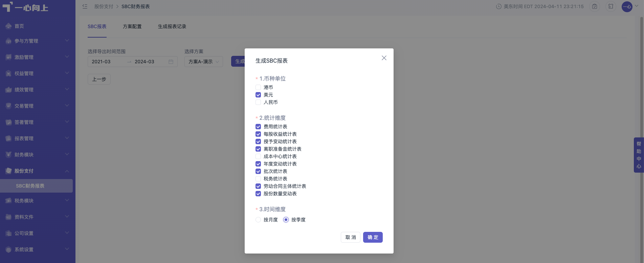Image resolution: width=644 pixels, height=263 pixels.
Task: Uncheck 年度变动统计表 checkbox
Action: coord(258,164)
